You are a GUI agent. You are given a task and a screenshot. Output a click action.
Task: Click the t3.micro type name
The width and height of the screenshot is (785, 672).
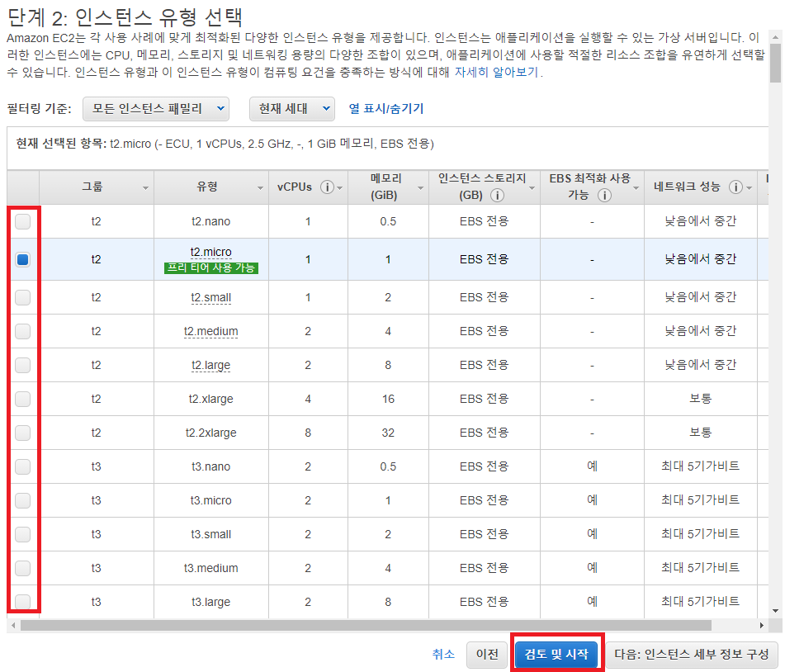coord(210,500)
